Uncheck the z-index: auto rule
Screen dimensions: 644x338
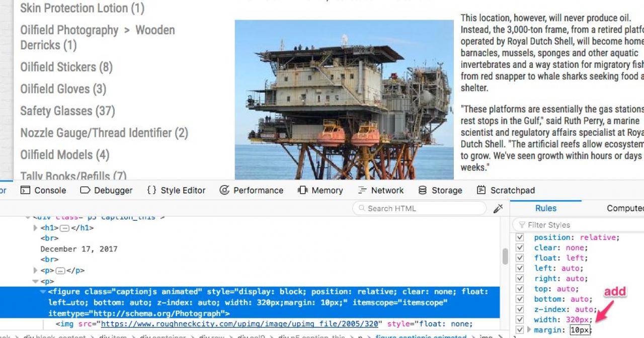(x=520, y=309)
